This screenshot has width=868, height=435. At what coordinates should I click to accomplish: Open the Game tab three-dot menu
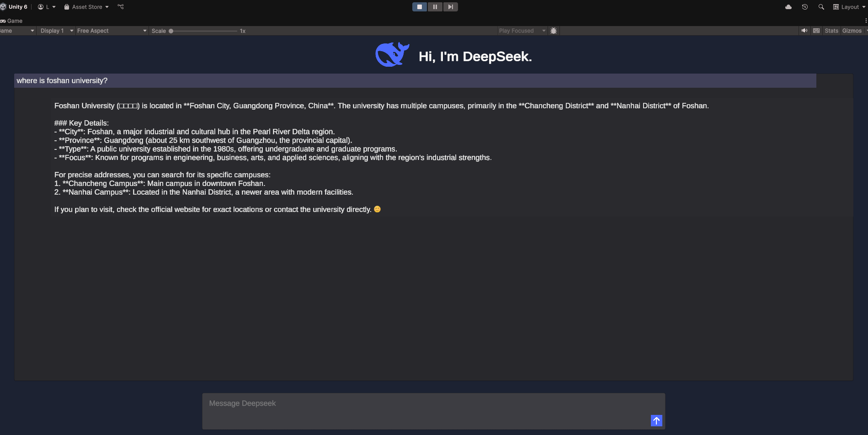coord(866,21)
